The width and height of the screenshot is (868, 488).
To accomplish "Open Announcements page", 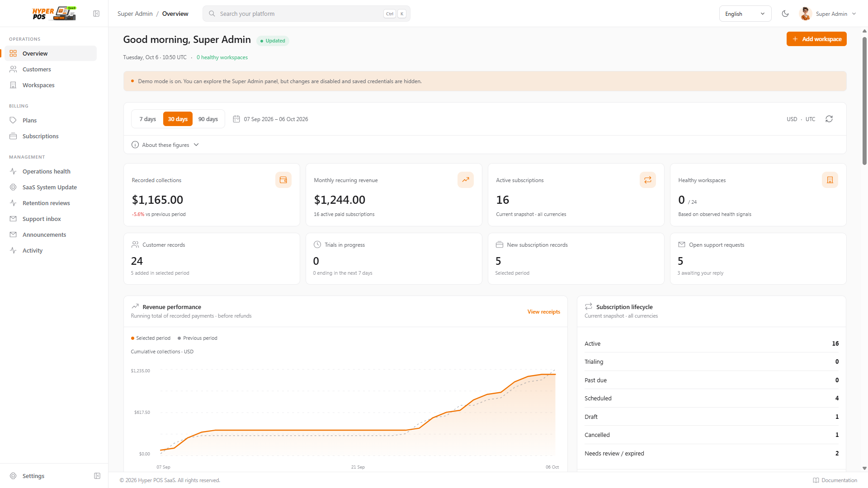I will (51, 235).
